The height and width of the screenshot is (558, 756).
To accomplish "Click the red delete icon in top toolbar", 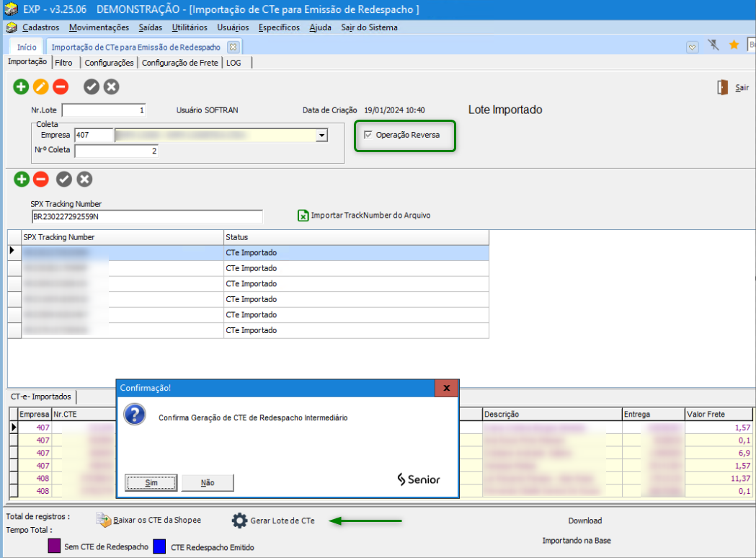I will coord(61,87).
